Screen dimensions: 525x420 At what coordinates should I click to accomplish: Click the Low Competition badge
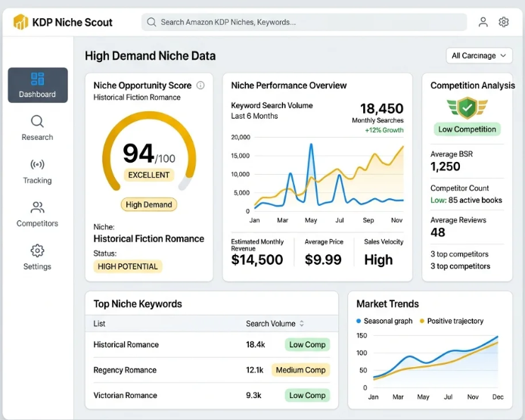(x=467, y=129)
